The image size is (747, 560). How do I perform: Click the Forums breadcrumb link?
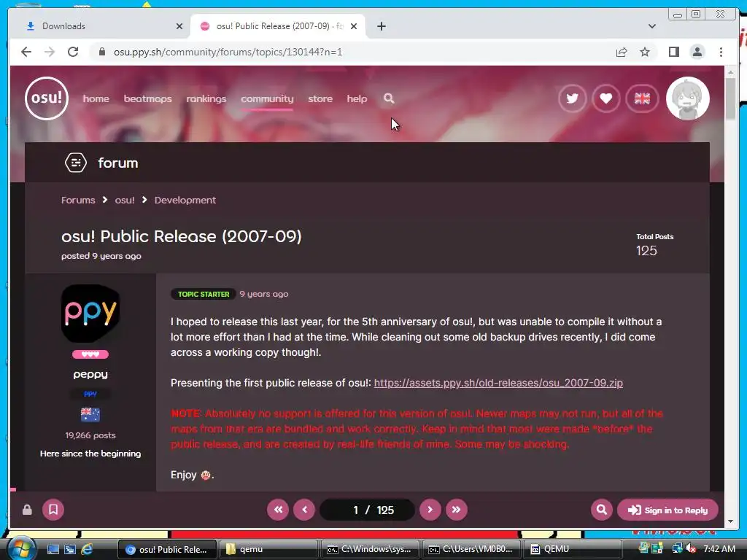[78, 200]
